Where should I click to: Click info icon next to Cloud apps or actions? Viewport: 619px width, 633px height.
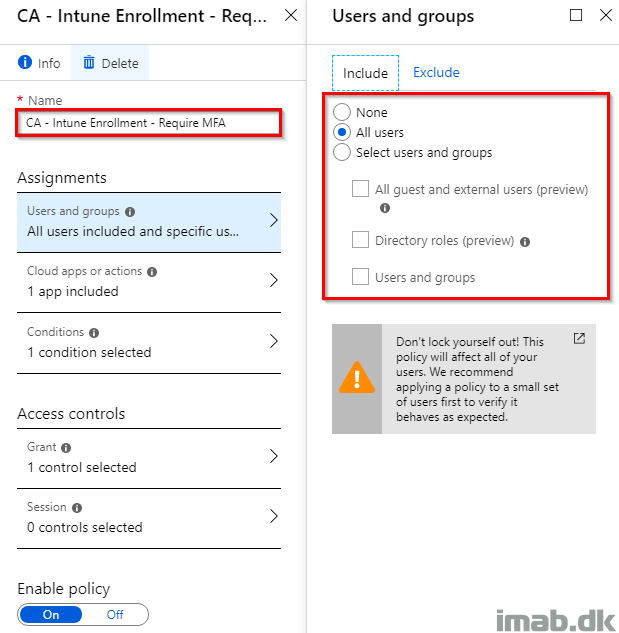[152, 272]
